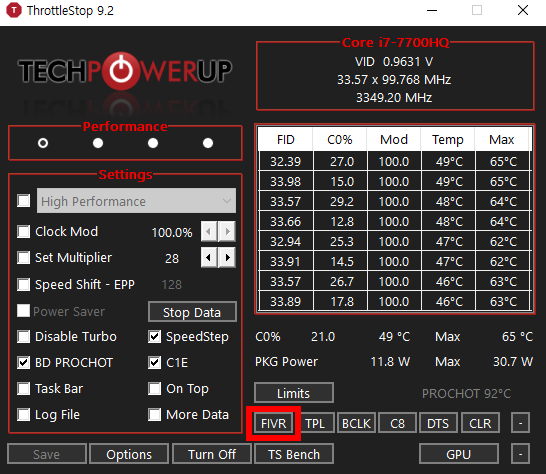Open the FIVR voltage control window

[273, 423]
